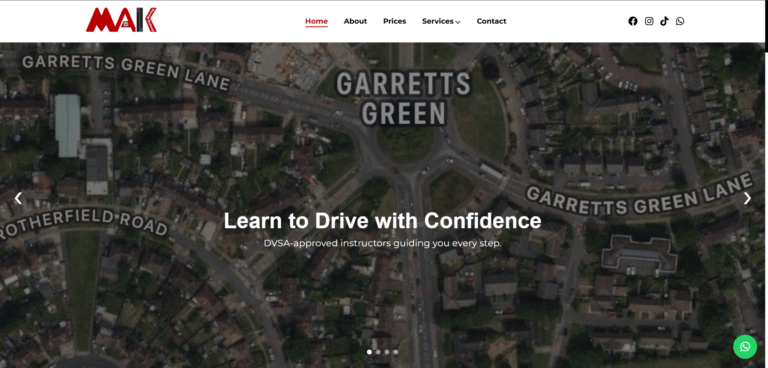
Task: Select the third carousel dot
Action: click(x=387, y=352)
